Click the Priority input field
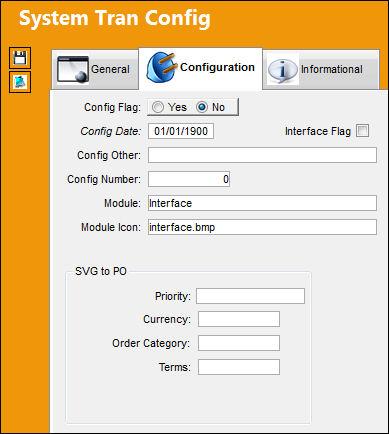 point(250,296)
